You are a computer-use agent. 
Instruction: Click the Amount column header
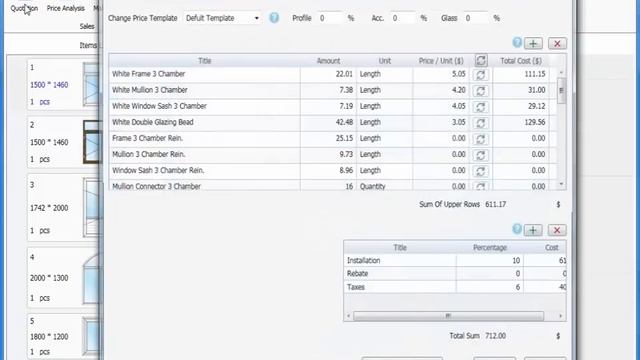click(328, 61)
